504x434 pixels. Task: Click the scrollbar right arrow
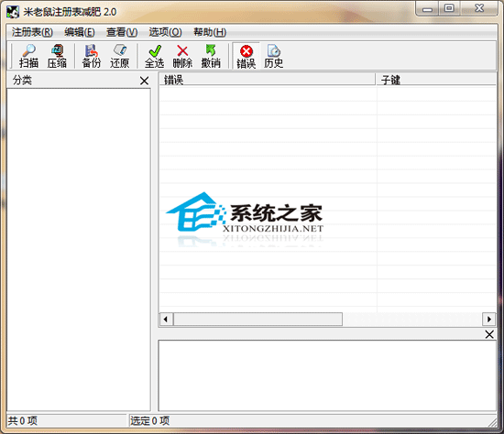(489, 320)
